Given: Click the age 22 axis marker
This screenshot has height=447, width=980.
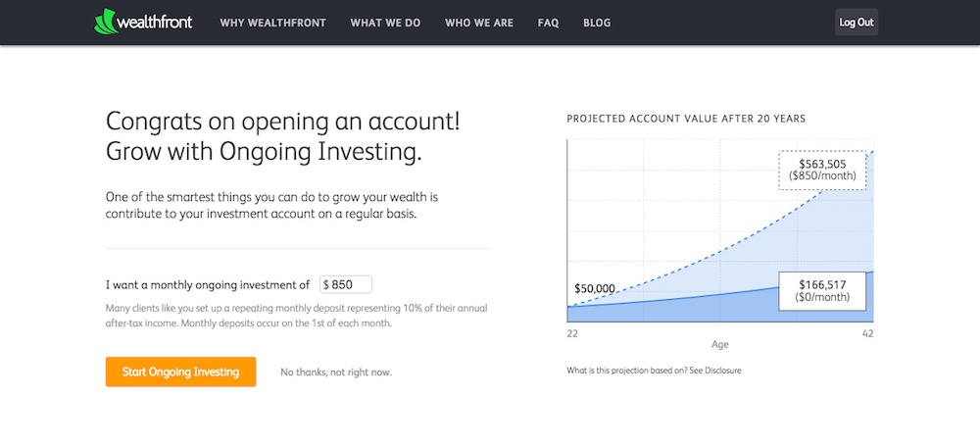Looking at the screenshot, I should [572, 333].
